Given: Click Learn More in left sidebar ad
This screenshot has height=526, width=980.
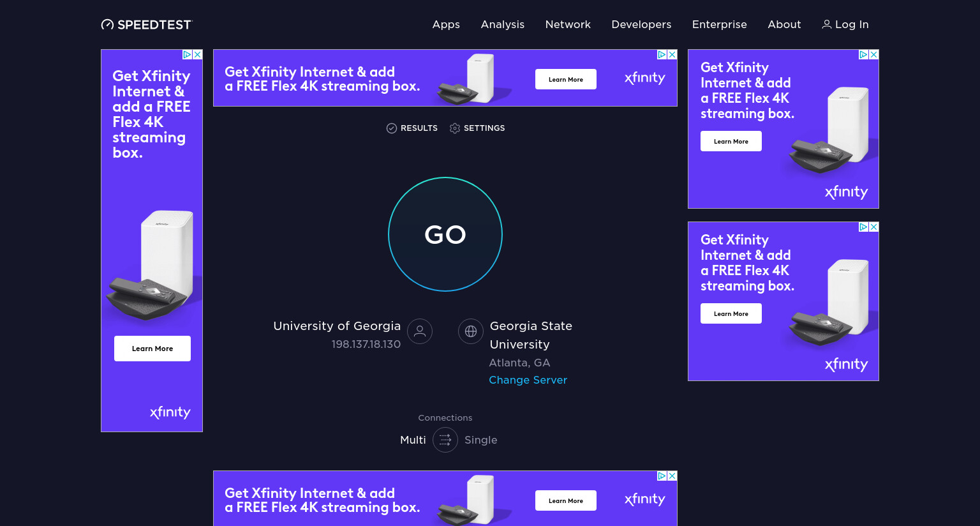Looking at the screenshot, I should tap(152, 349).
